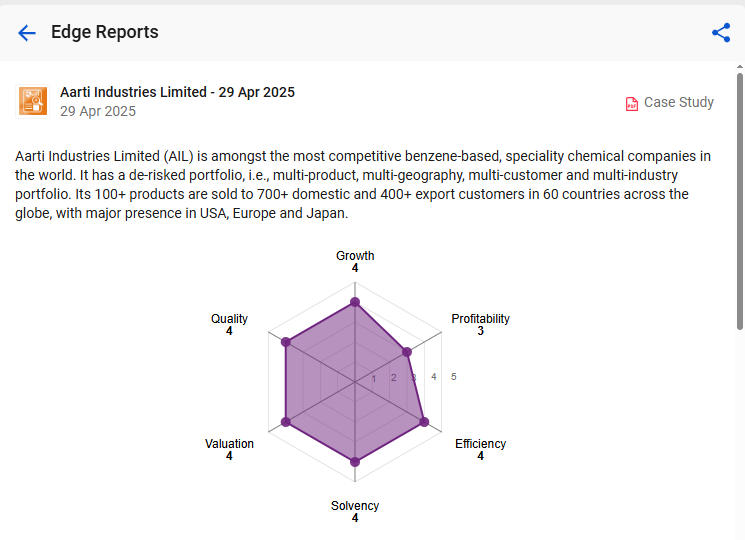
Task: Click the orange Aarti Industries report thumbnail
Action: click(x=33, y=101)
